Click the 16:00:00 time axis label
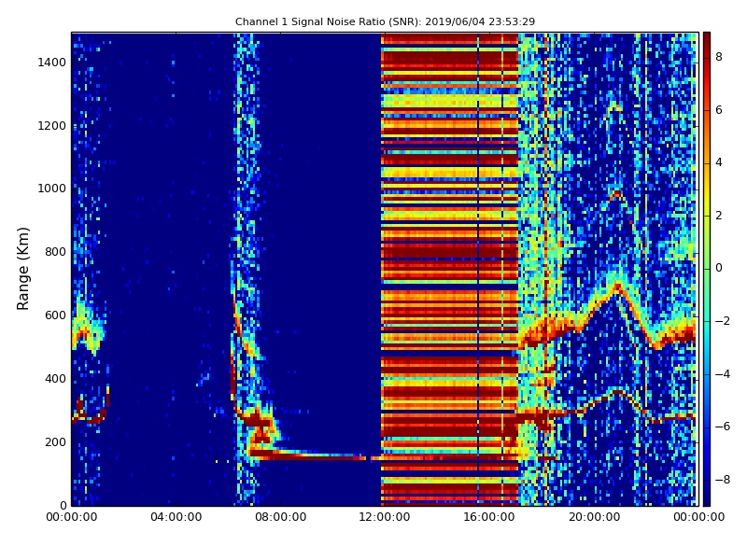747x560 pixels. click(489, 517)
